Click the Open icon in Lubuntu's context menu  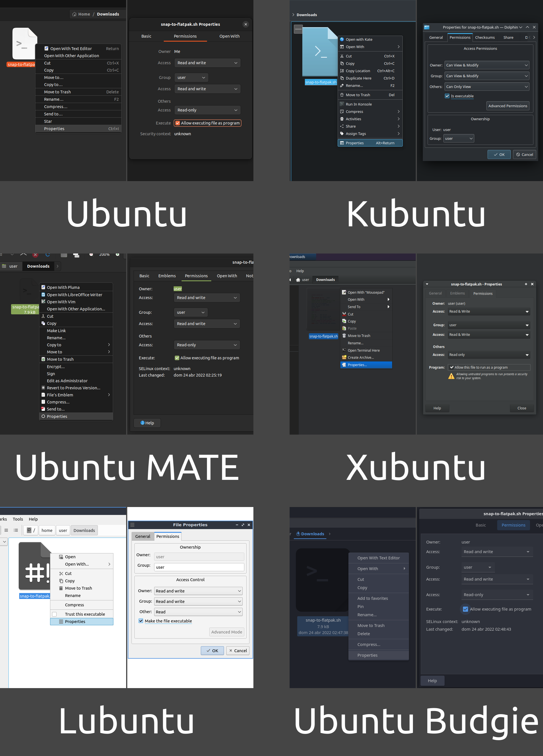coord(61,557)
